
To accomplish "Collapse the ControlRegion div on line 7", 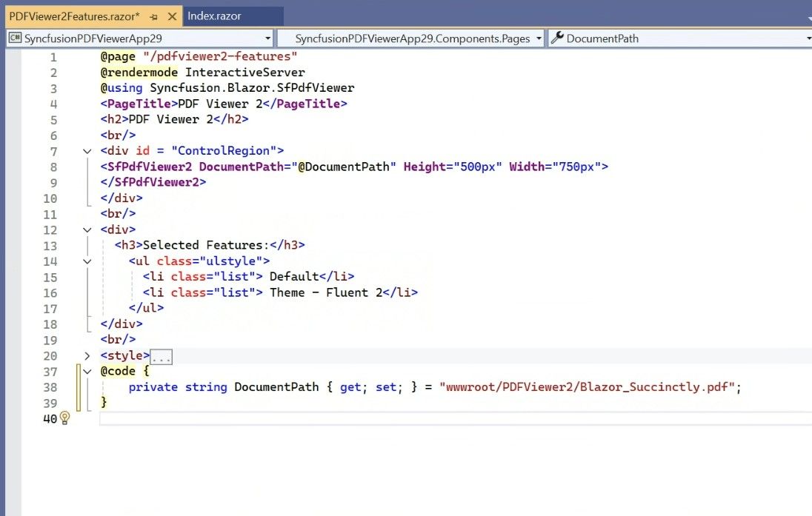I will 87,150.
